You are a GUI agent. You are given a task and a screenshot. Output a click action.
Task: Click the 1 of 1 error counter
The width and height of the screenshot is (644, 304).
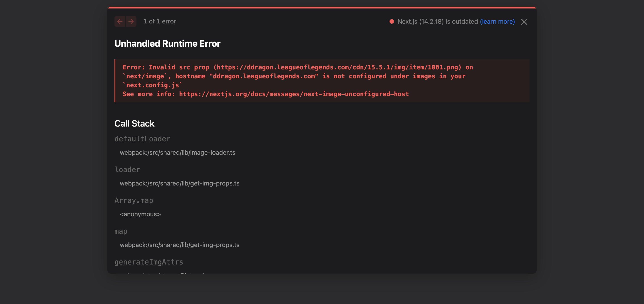tap(160, 21)
